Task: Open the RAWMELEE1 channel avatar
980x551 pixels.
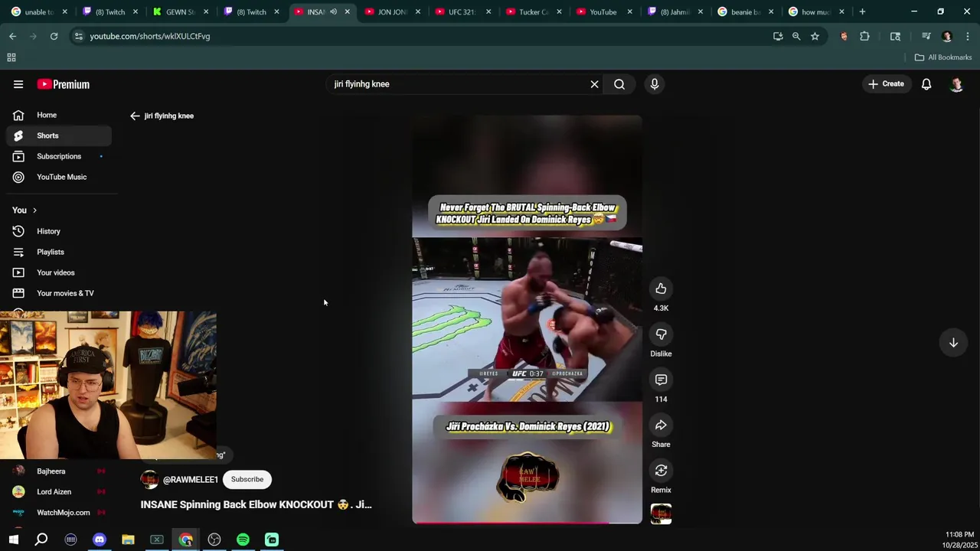Action: coord(149,479)
